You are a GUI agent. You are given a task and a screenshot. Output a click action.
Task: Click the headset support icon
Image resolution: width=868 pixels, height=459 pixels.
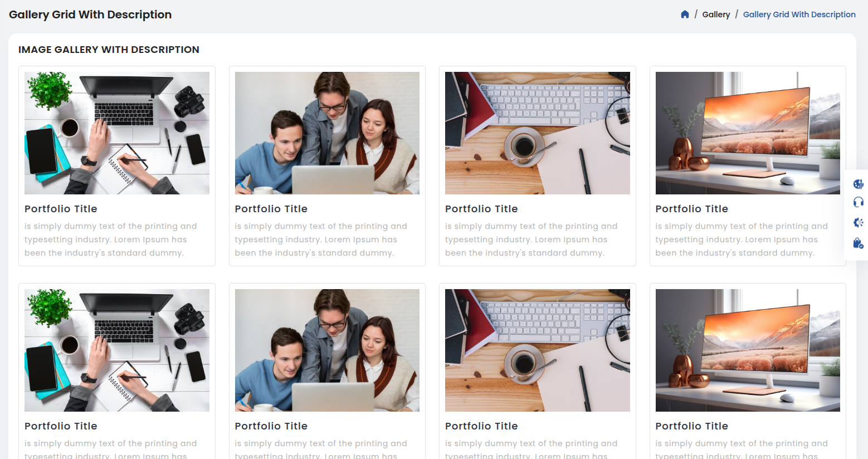tap(858, 202)
